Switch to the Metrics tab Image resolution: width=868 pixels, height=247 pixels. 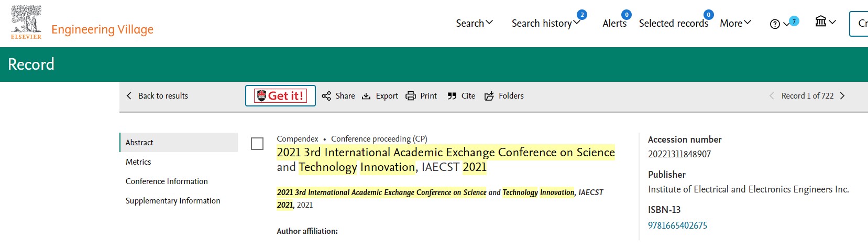tap(138, 162)
